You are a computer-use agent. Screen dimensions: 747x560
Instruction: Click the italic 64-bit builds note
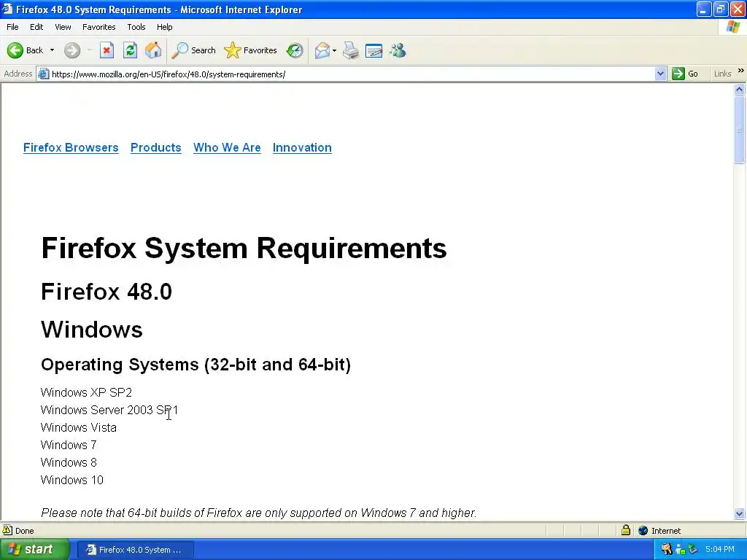pos(259,513)
